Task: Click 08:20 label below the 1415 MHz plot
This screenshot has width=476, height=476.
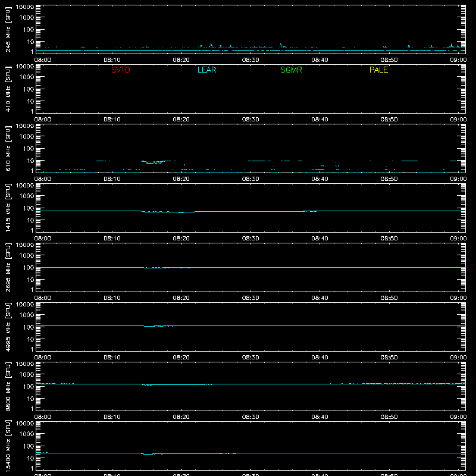Action: tap(181, 239)
